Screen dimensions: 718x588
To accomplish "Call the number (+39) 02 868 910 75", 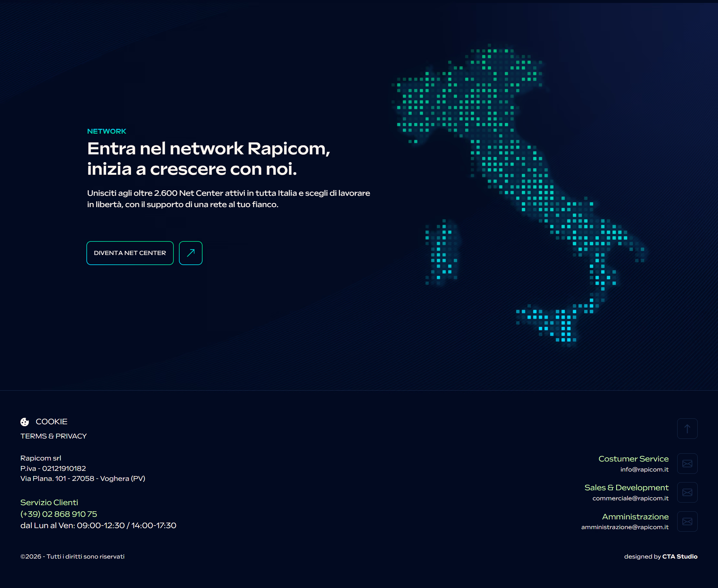I will click(59, 514).
